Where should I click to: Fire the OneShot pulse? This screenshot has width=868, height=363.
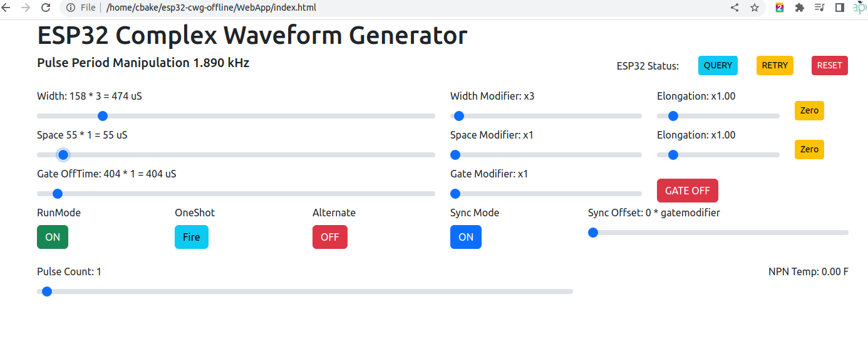[192, 237]
